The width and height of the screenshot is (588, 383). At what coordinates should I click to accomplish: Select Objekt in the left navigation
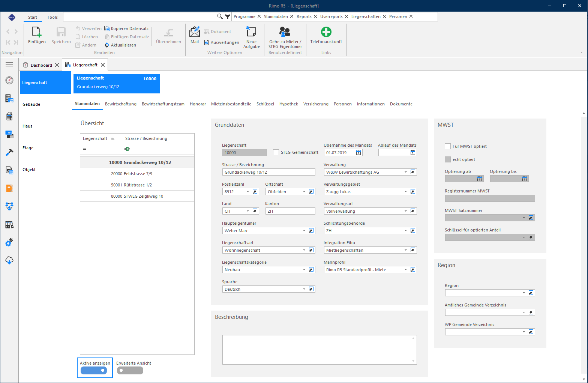(45, 170)
